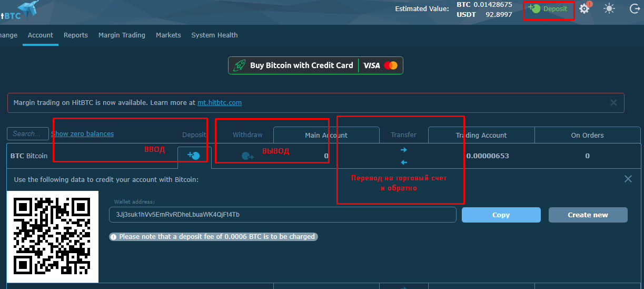Viewport: 644px width, 289px height.
Task: Transfer BTC back to main account with the left arrow
Action: click(x=404, y=162)
